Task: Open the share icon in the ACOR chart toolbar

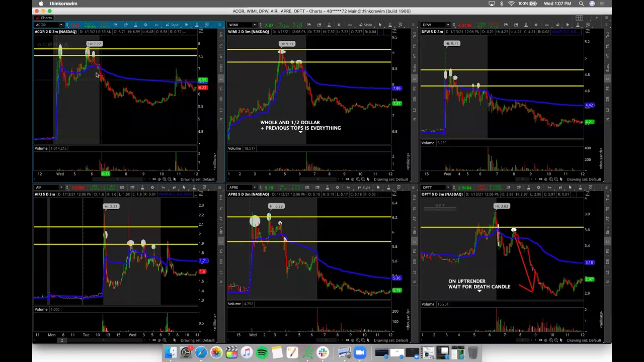Action: [x=115, y=25]
